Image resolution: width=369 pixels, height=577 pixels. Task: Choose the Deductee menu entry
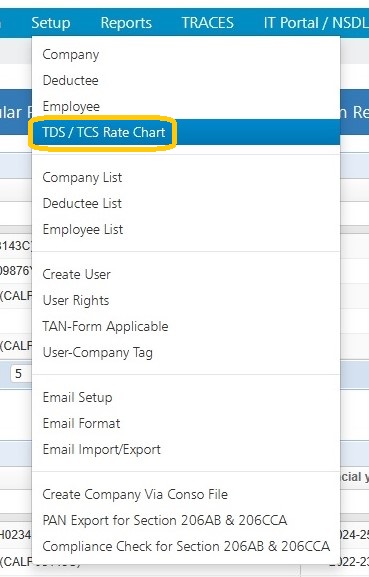[x=186, y=80]
